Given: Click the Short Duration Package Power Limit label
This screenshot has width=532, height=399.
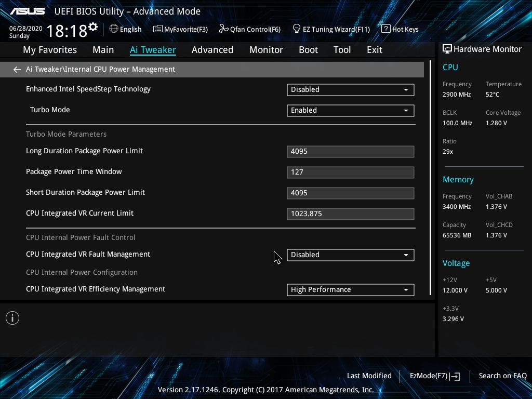Looking at the screenshot, I should click(86, 192).
